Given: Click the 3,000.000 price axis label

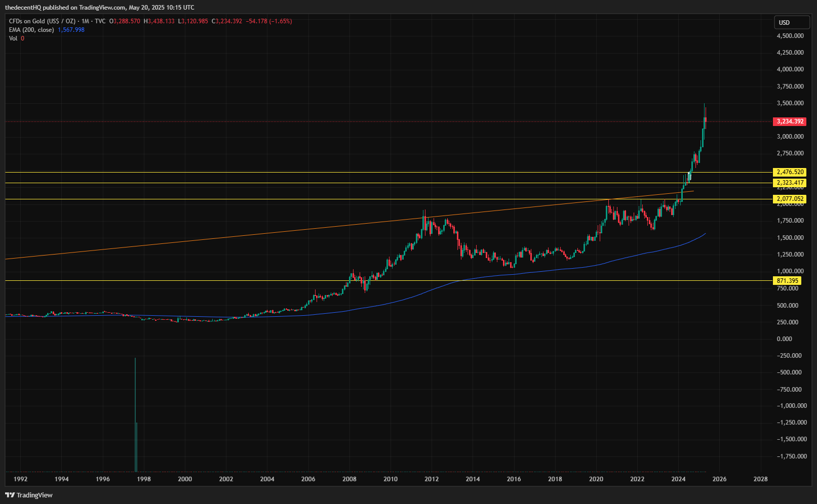Looking at the screenshot, I should point(790,137).
